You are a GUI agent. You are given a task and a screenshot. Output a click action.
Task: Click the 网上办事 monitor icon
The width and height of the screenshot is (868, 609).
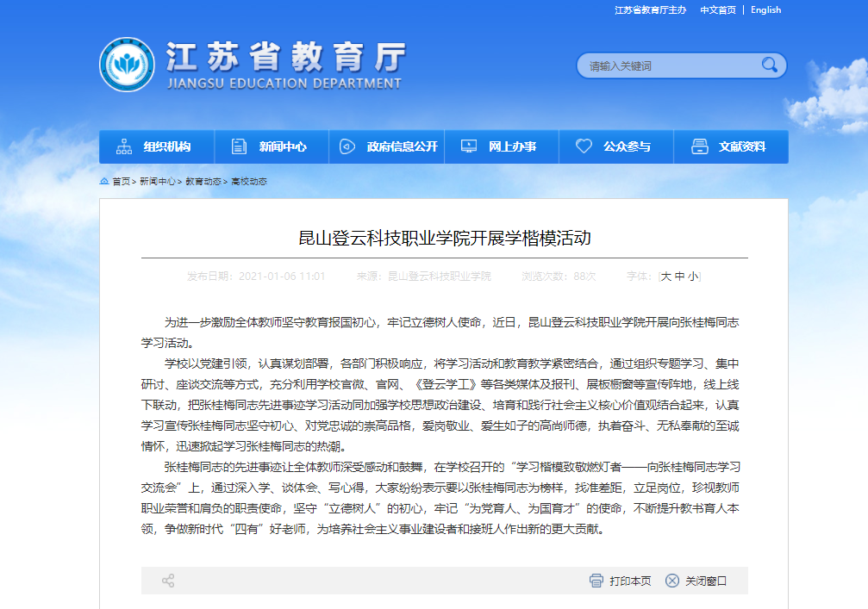point(469,146)
